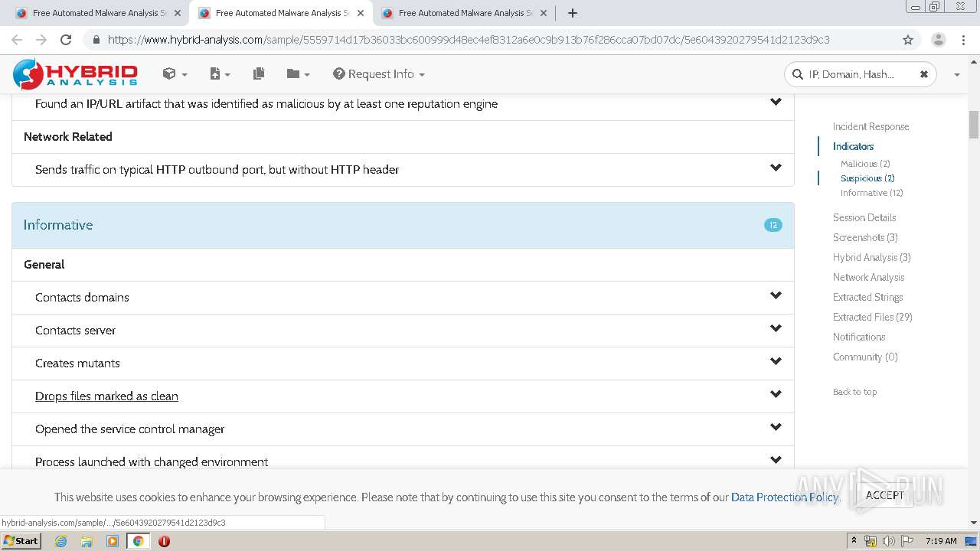Expand the Contacts domains row
This screenshot has width=980, height=551.
776,296
